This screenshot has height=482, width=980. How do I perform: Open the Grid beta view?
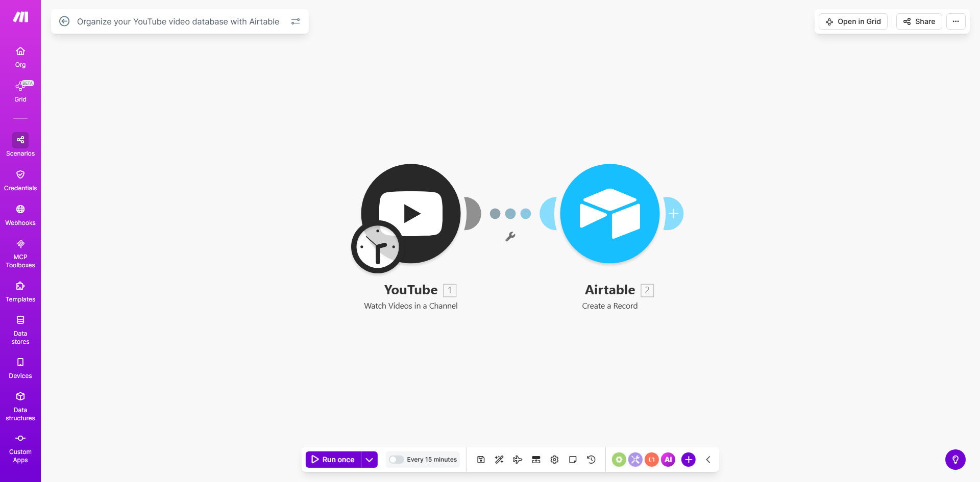click(20, 91)
